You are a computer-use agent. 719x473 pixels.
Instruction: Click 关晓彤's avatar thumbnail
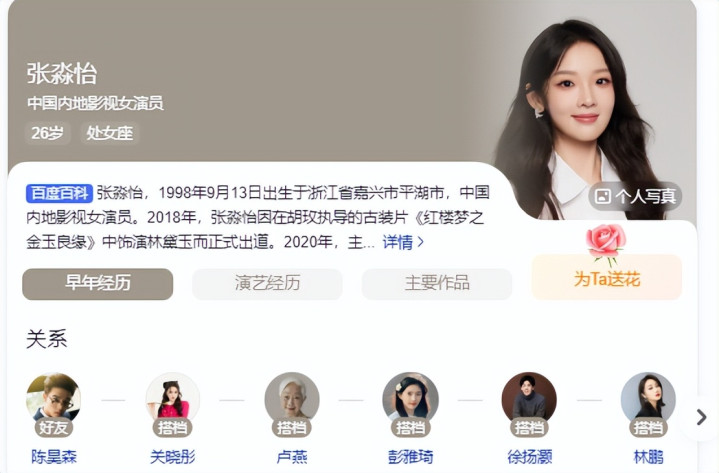(172, 399)
